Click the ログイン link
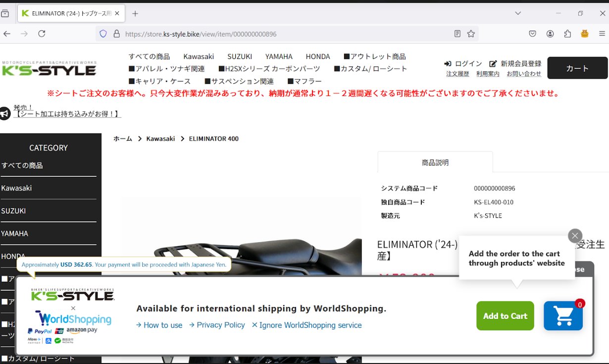The width and height of the screenshot is (609, 364). point(463,63)
